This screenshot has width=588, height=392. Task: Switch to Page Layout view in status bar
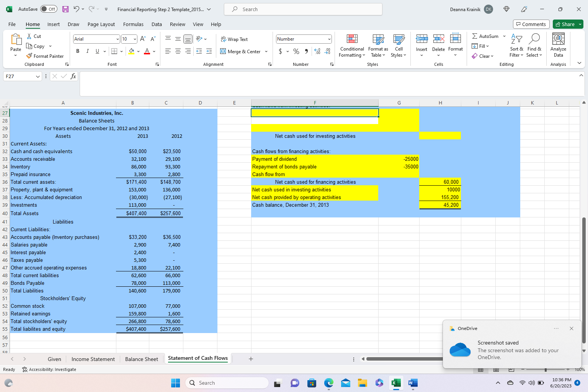point(496,369)
